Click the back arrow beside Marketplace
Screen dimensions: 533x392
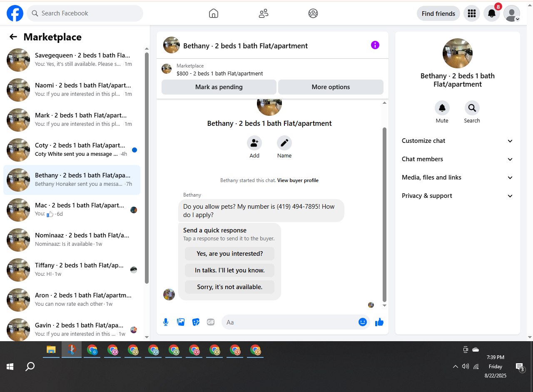[13, 37]
